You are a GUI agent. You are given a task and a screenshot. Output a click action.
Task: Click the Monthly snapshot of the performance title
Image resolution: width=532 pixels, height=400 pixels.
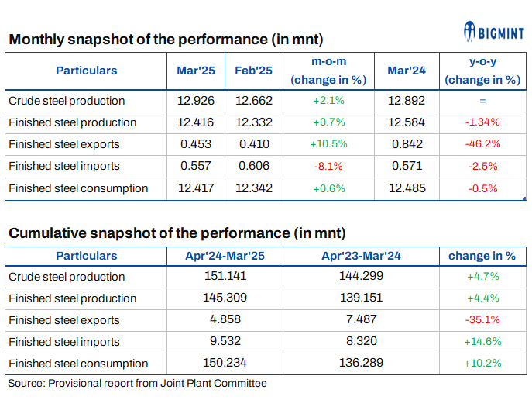(x=165, y=40)
